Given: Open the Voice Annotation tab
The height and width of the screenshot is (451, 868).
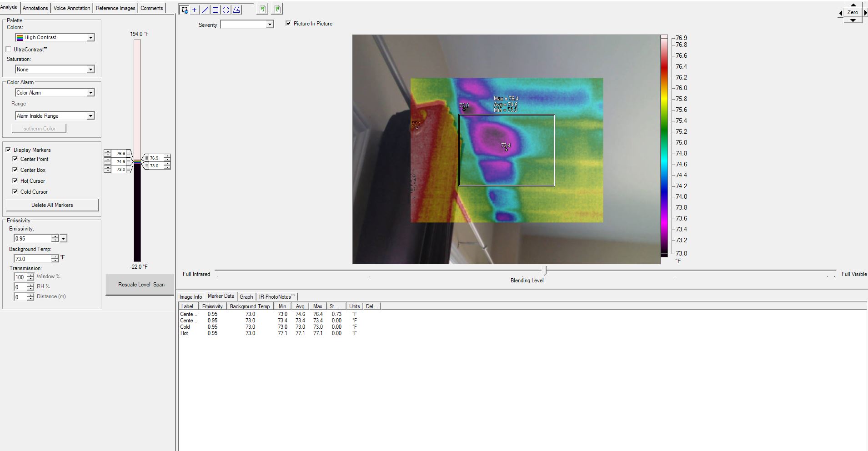Looking at the screenshot, I should (x=72, y=8).
